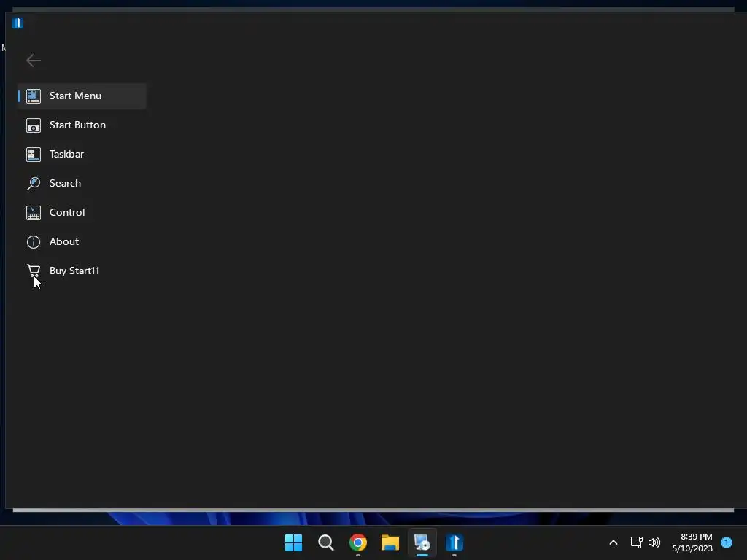This screenshot has width=747, height=560.
Task: Open the volume speaker tray icon
Action: [x=654, y=542]
